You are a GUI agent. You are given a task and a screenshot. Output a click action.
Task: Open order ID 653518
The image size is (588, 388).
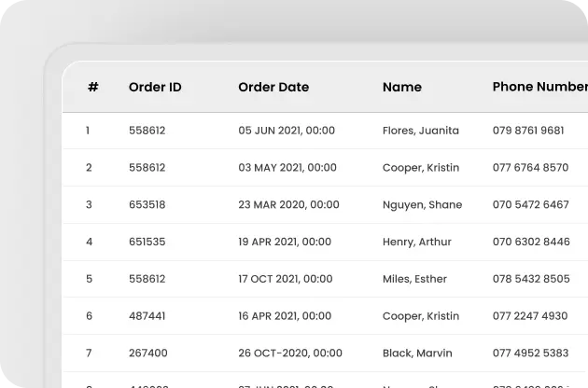click(147, 204)
